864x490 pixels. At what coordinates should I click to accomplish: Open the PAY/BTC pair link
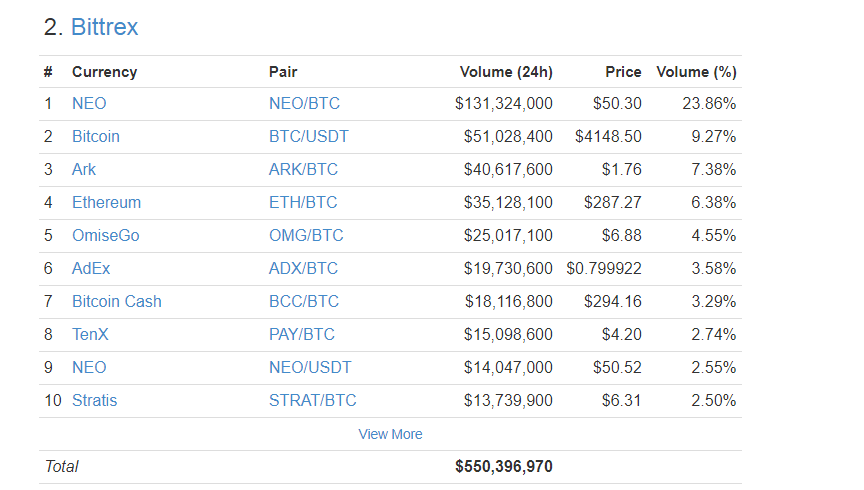pyautogui.click(x=304, y=334)
